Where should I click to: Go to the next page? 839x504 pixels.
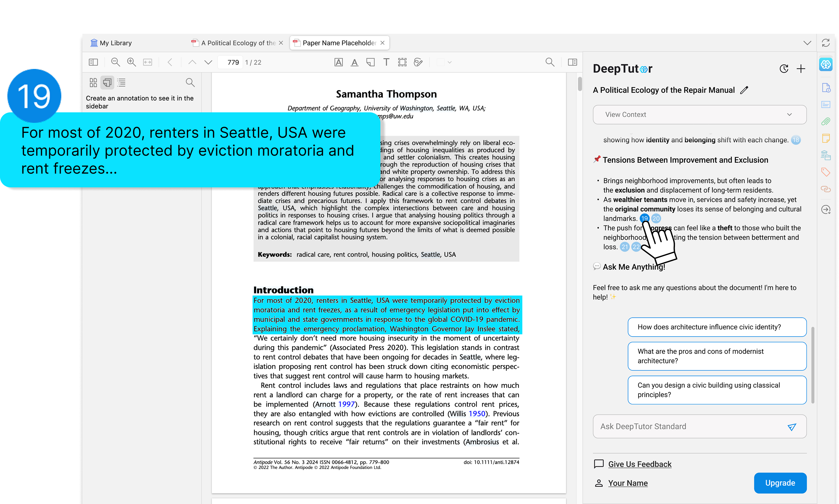(x=208, y=62)
